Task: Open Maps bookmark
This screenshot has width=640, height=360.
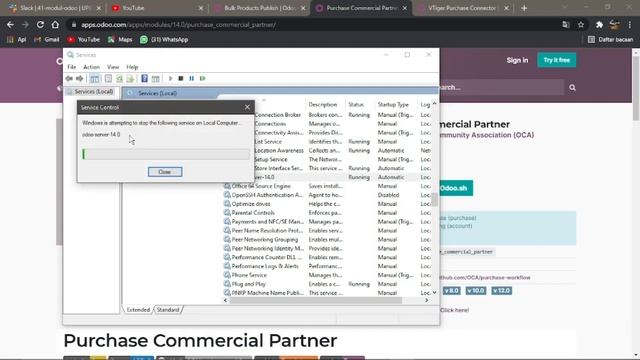Action: click(x=120, y=40)
